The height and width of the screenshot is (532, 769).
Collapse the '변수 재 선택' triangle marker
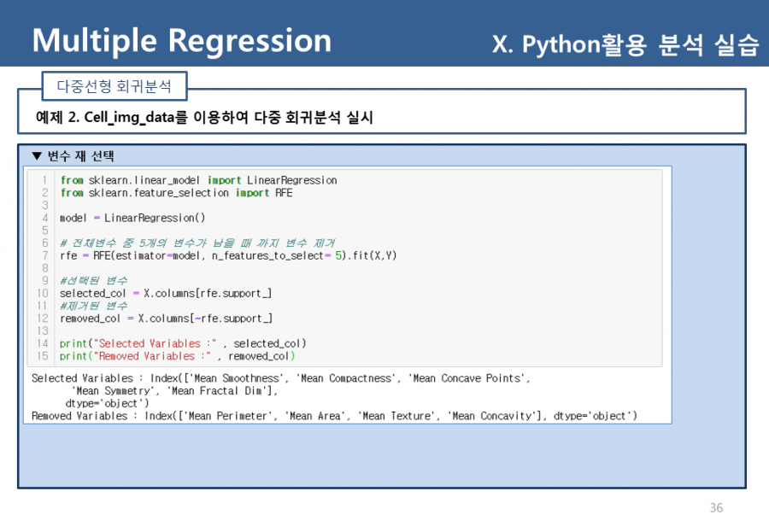coord(37,156)
